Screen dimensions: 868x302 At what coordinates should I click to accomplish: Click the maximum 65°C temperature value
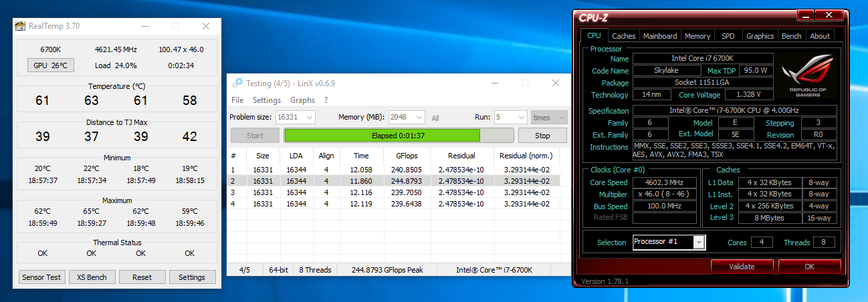(91, 211)
